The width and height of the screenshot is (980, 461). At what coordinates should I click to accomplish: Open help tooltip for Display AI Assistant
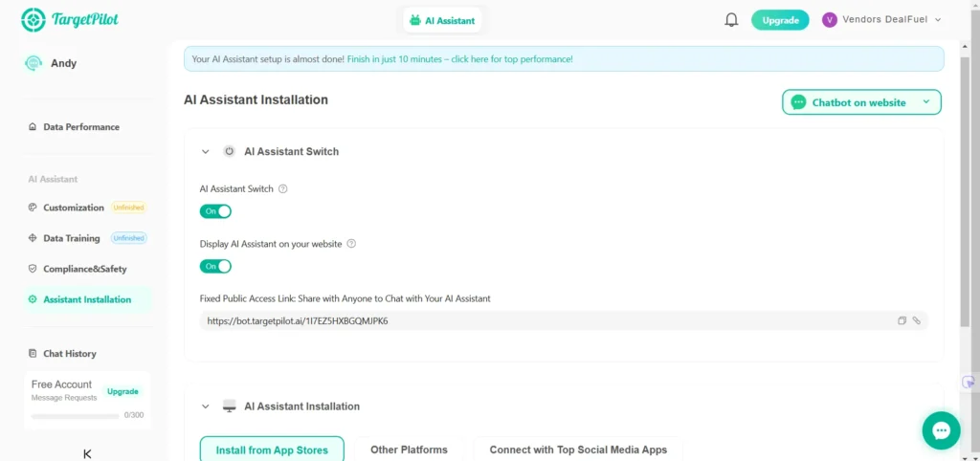point(351,244)
